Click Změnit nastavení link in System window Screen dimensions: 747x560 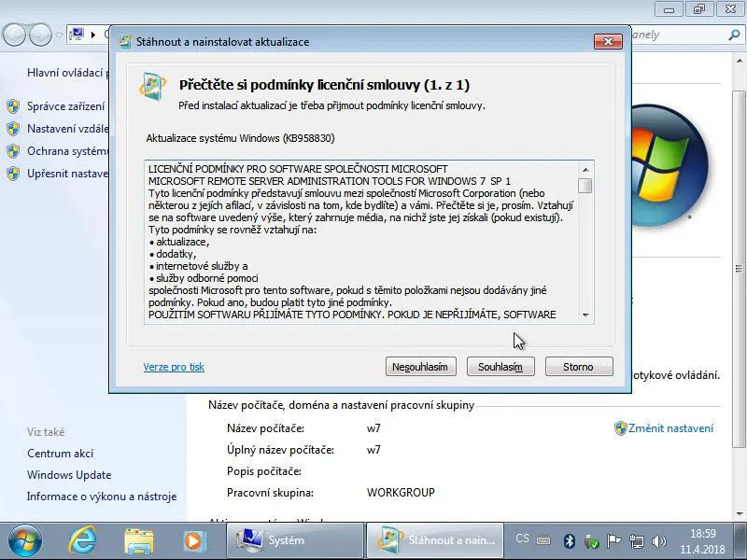(670, 428)
